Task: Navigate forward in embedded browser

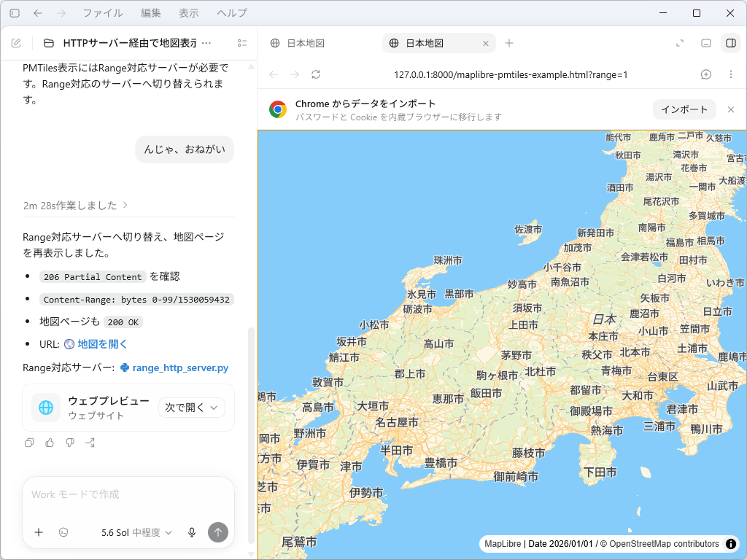Action: 295,75
